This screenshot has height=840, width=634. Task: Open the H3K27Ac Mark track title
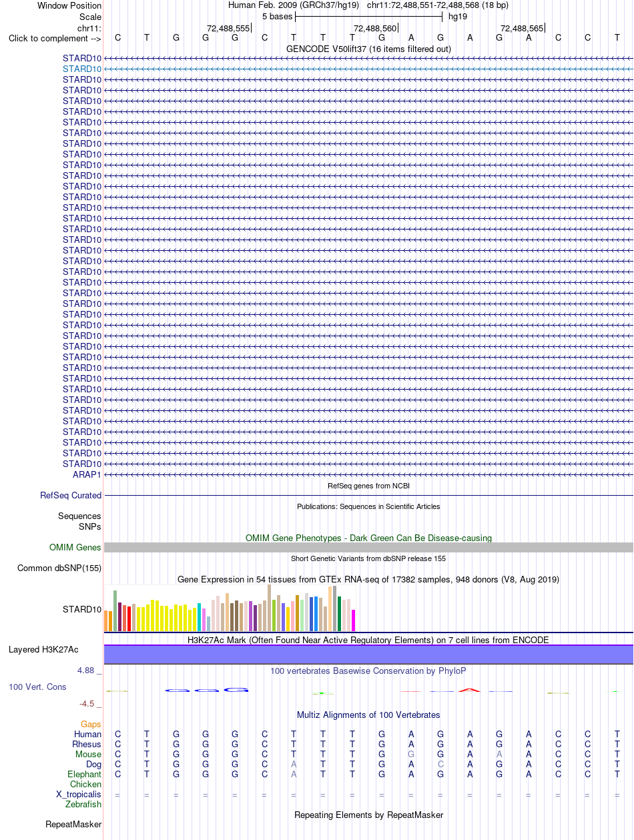tap(368, 640)
